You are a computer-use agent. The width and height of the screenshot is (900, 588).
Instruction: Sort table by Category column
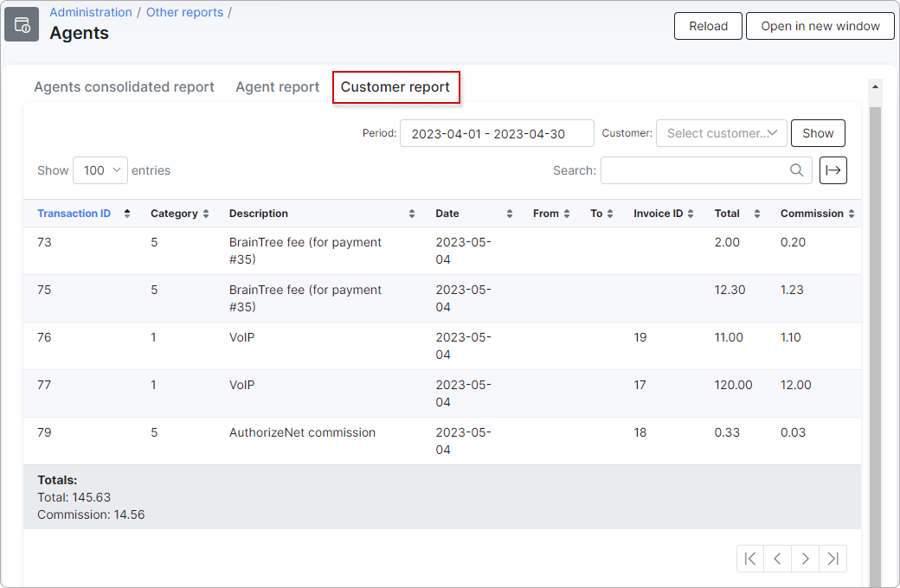pyautogui.click(x=206, y=214)
